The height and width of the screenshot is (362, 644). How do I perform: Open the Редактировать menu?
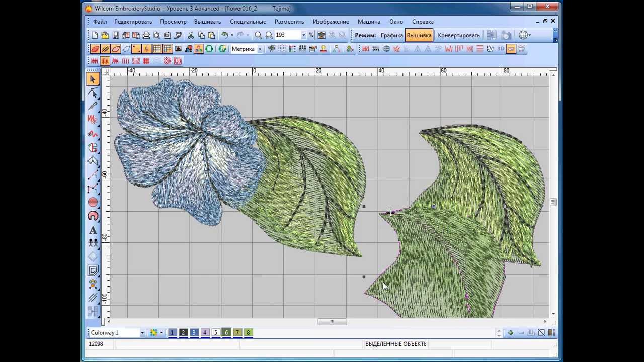(x=133, y=22)
